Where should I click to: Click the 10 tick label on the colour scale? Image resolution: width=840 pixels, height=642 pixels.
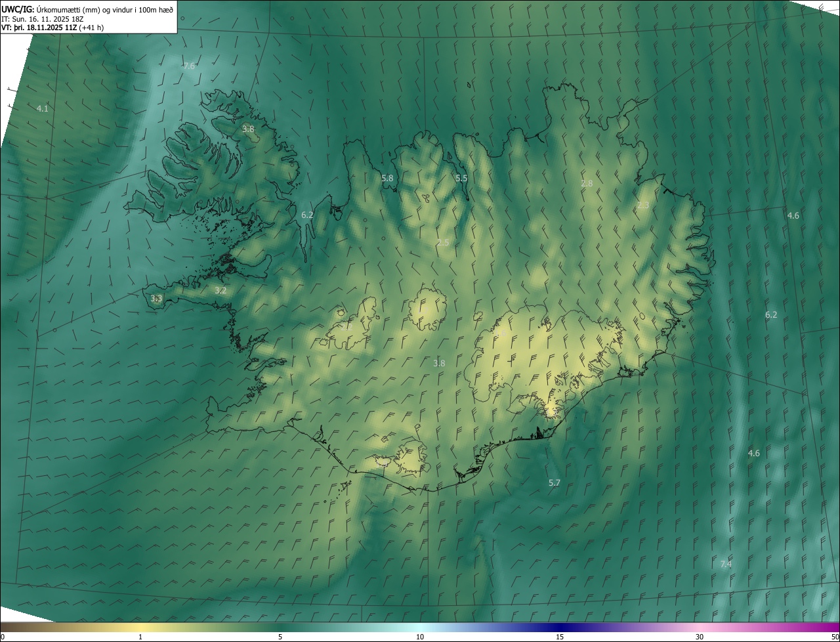[420, 637]
